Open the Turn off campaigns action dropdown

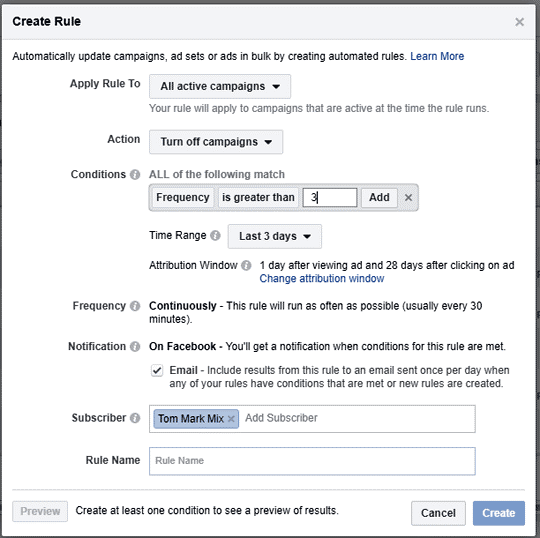(216, 142)
